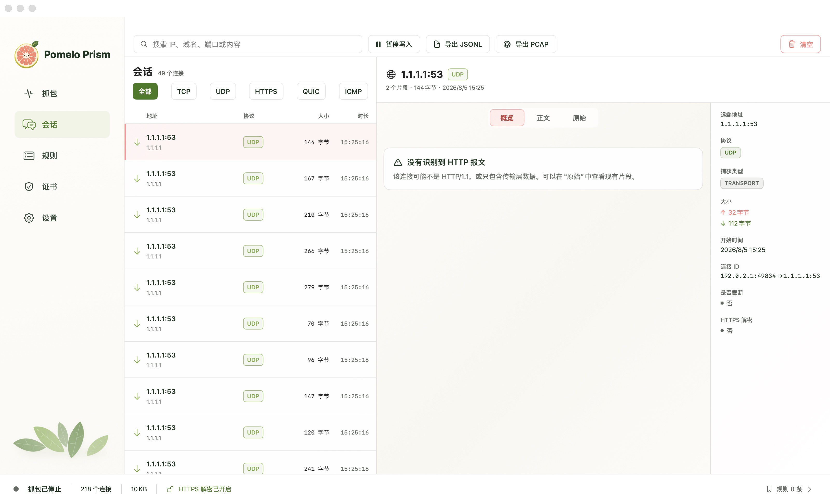
Task: Select the session row with 70 字节
Action: pyautogui.click(x=250, y=324)
